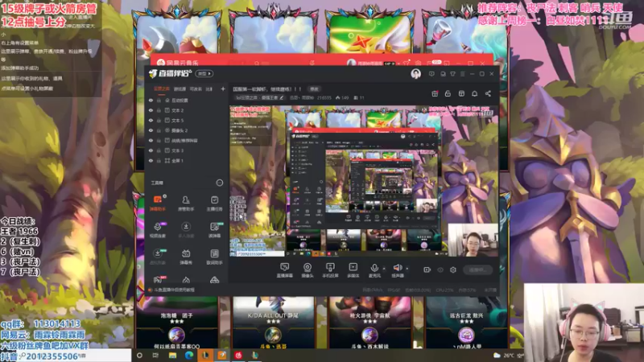Toggle the preview eye icon near settings
The width and height of the screenshot is (644, 362).
440,269
